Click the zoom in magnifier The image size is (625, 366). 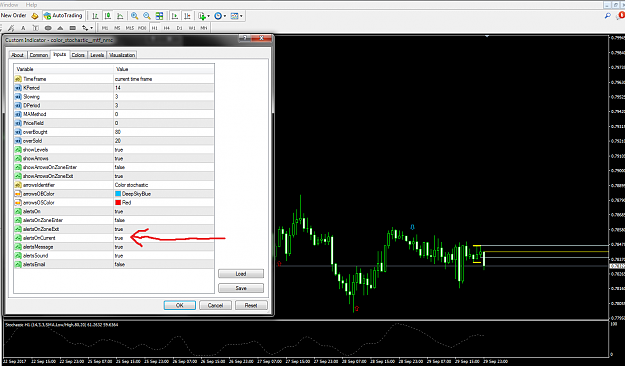point(134,16)
